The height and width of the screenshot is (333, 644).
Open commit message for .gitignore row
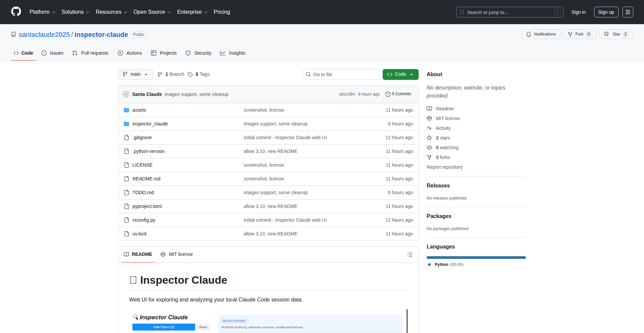pos(285,137)
